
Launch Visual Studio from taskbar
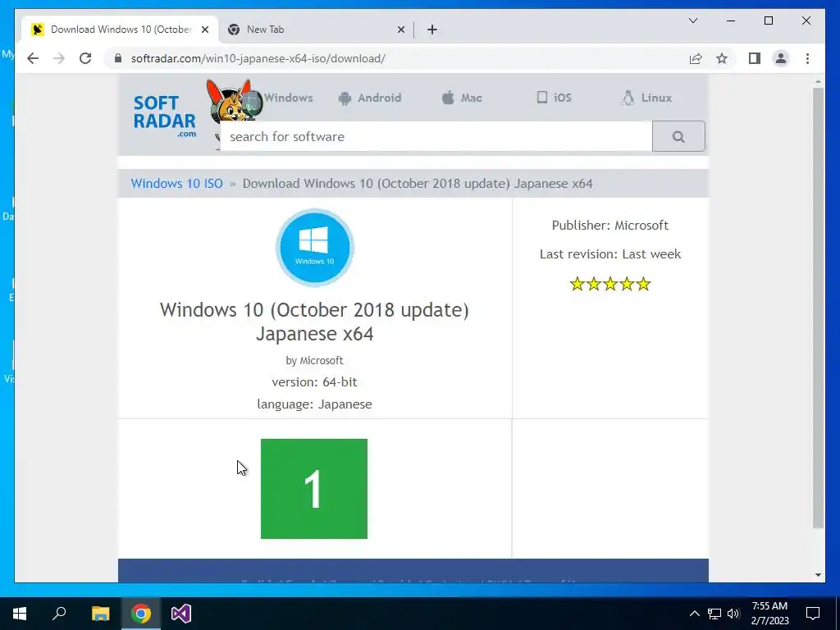click(181, 614)
